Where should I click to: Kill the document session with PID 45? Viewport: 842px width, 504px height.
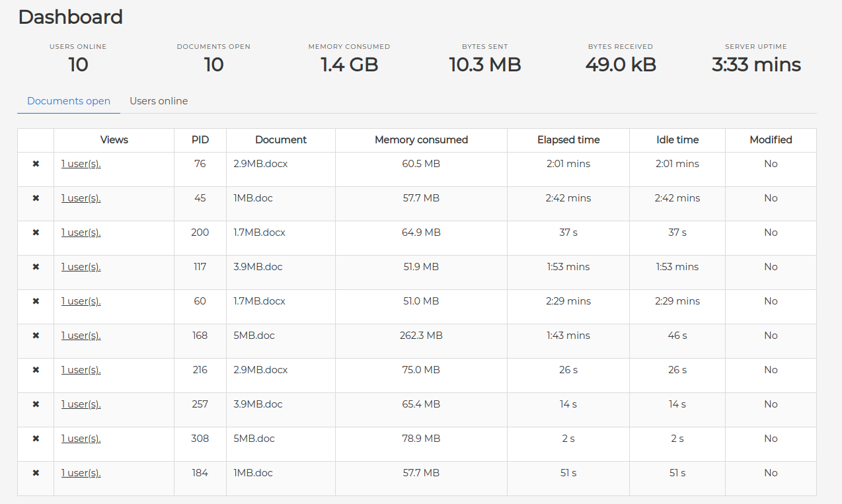(36, 198)
